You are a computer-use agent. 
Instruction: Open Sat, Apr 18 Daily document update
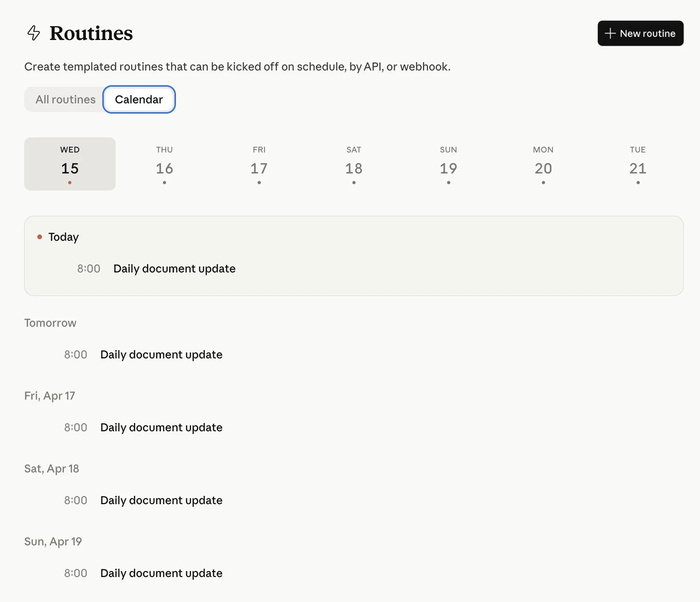[x=161, y=500]
